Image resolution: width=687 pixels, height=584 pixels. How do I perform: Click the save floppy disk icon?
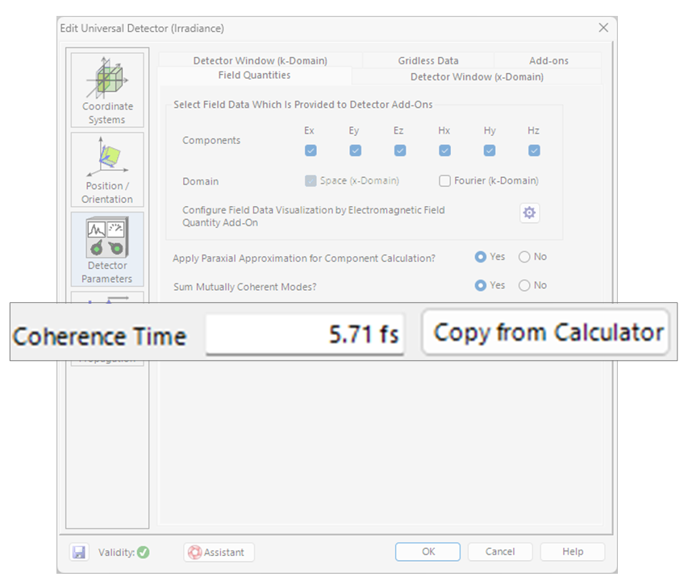79,552
